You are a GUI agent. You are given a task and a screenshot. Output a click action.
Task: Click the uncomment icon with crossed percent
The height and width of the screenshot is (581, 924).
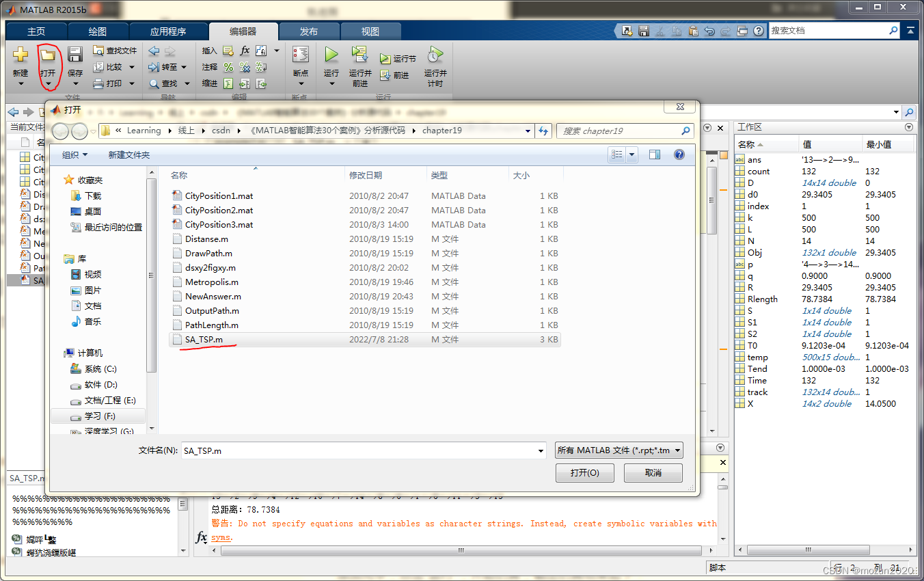tap(245, 67)
